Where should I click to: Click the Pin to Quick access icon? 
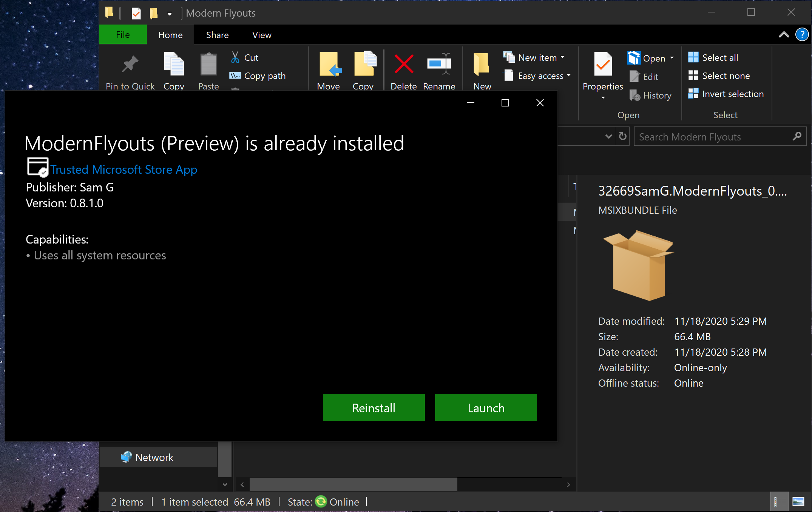[130, 64]
